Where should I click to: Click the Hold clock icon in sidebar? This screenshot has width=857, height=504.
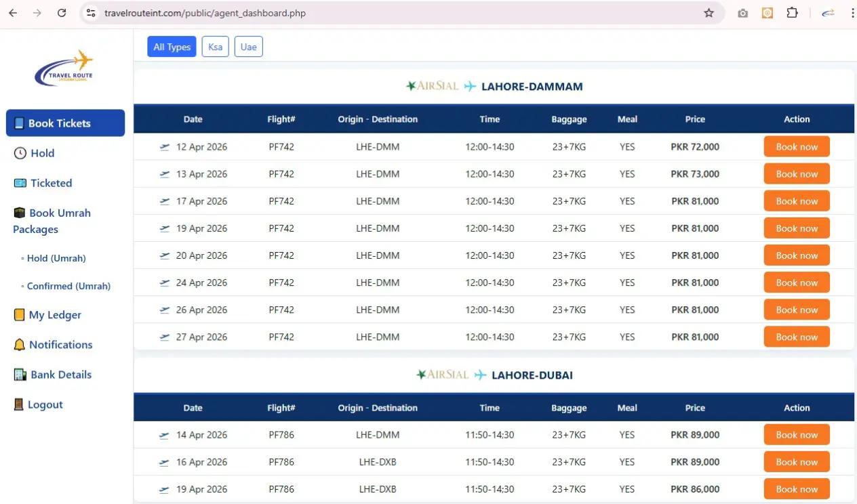point(20,153)
